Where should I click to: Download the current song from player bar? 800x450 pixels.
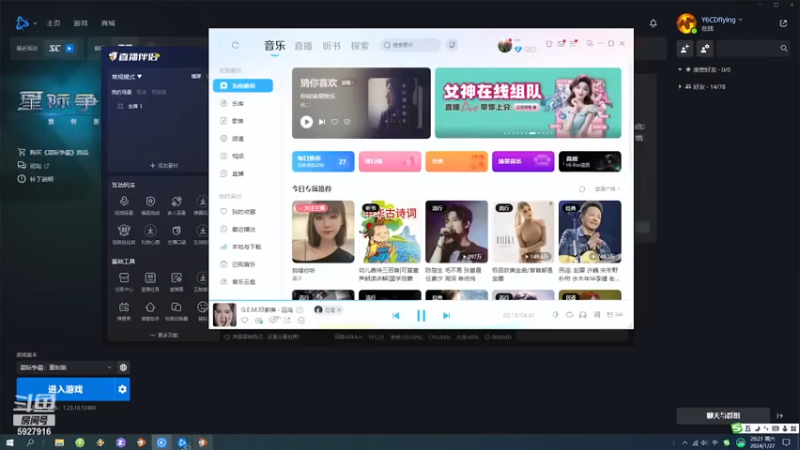[x=259, y=320]
